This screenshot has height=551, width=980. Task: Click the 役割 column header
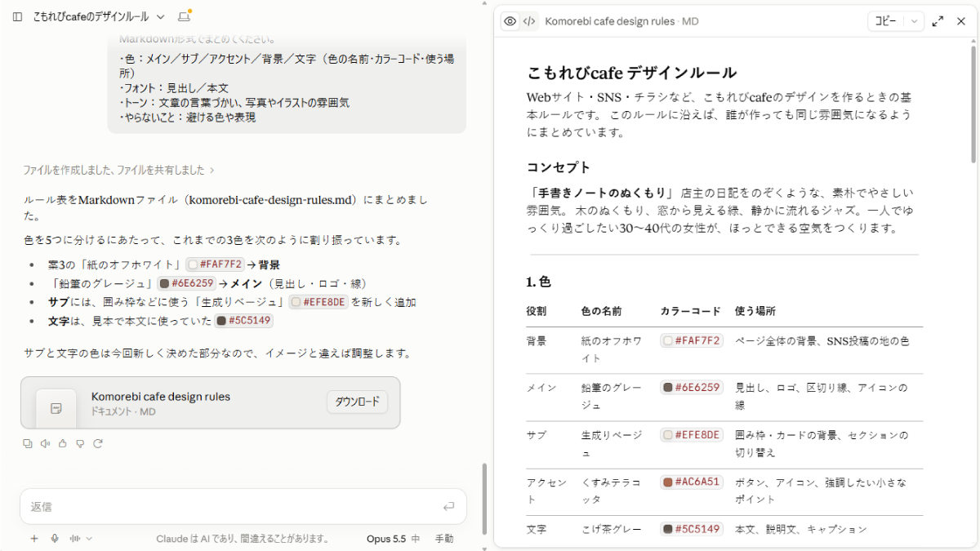point(537,311)
